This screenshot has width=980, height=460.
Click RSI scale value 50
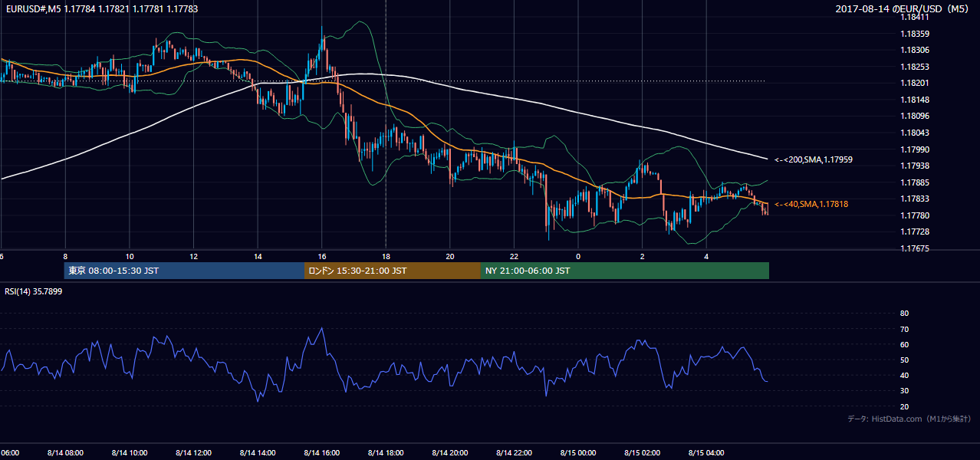click(x=904, y=360)
